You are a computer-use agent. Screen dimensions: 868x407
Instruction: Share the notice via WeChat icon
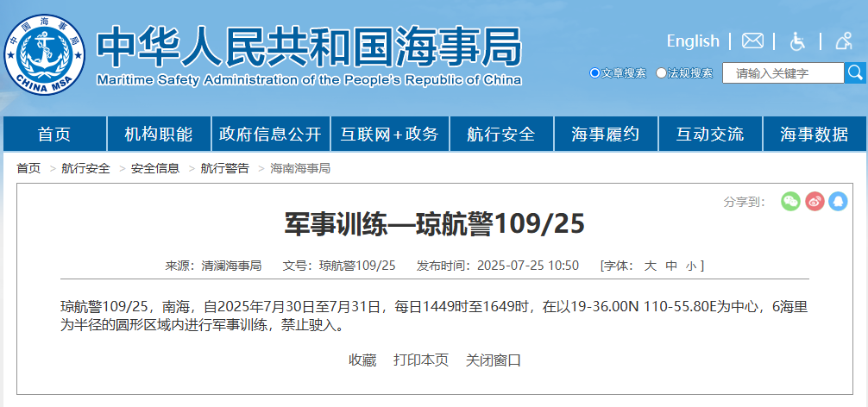click(x=791, y=201)
